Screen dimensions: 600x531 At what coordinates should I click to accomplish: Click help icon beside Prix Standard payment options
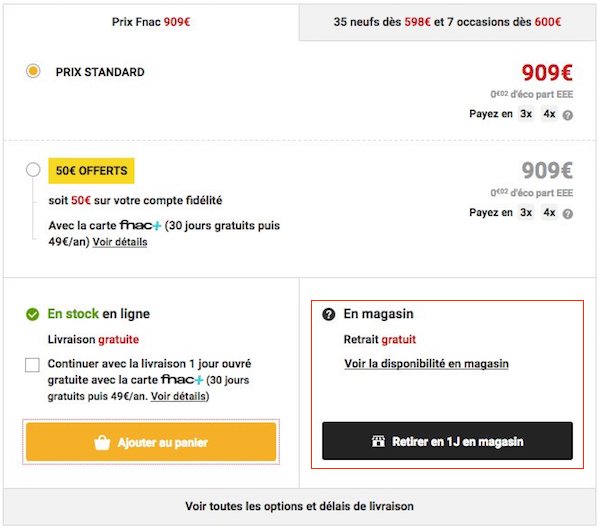point(568,115)
